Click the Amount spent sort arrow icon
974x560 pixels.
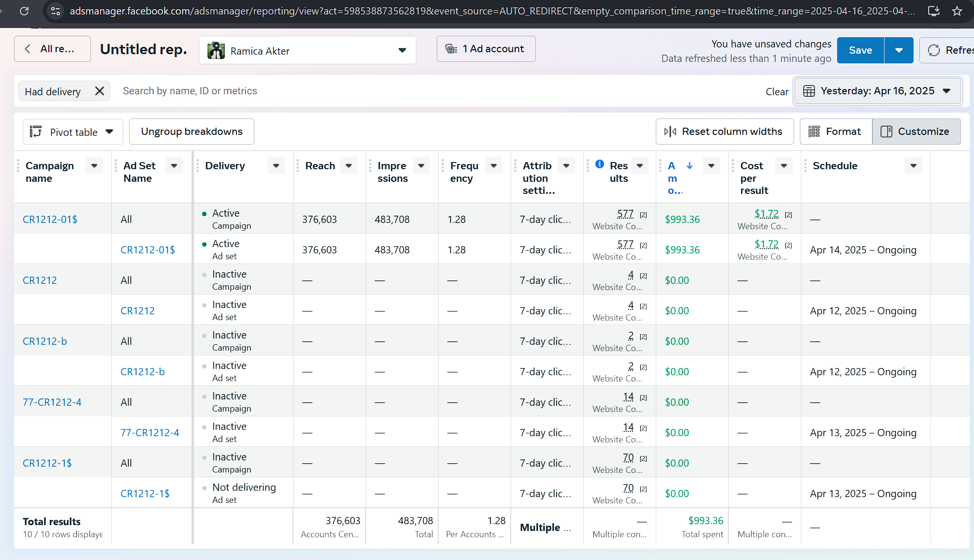(690, 165)
